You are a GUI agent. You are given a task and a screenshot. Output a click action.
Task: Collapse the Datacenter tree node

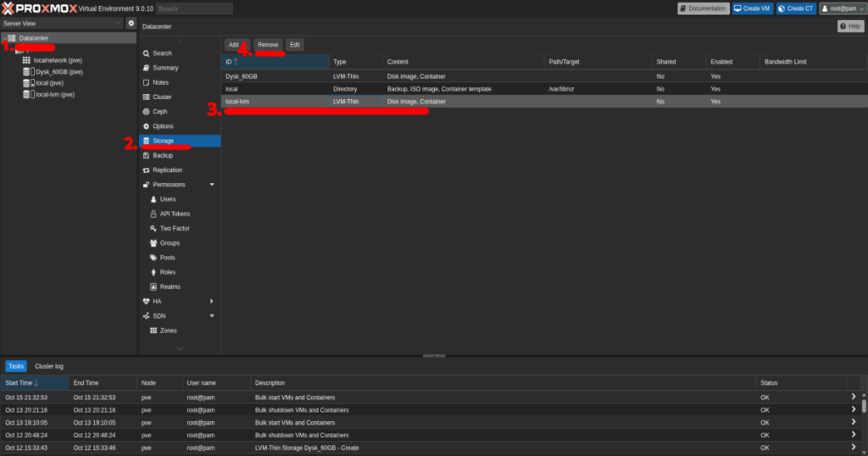pos(4,38)
